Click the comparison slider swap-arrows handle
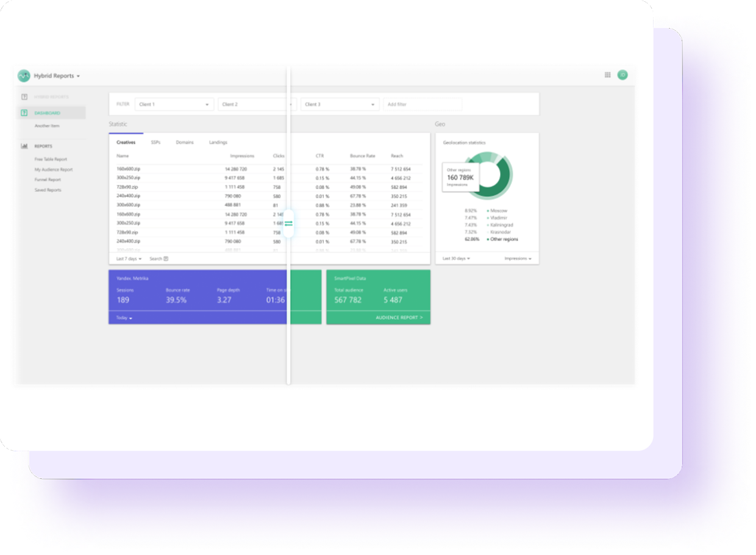This screenshot has height=555, width=756. coord(288,224)
